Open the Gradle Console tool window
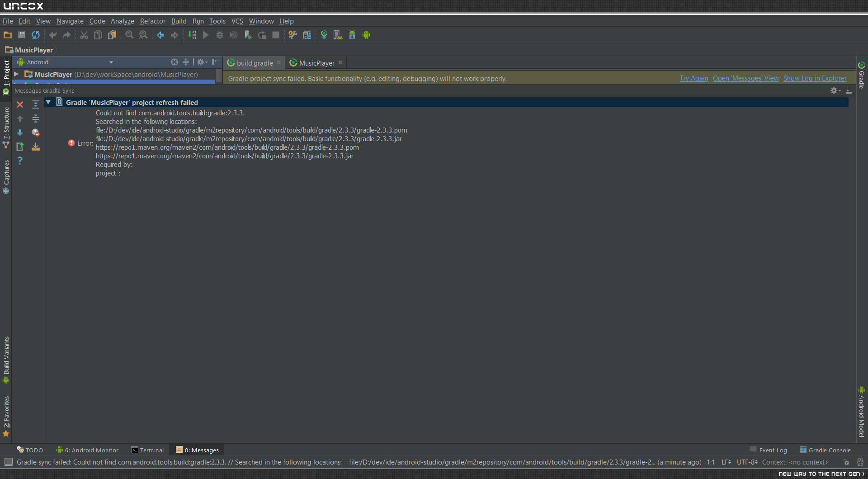This screenshot has height=479, width=868. tap(826, 450)
